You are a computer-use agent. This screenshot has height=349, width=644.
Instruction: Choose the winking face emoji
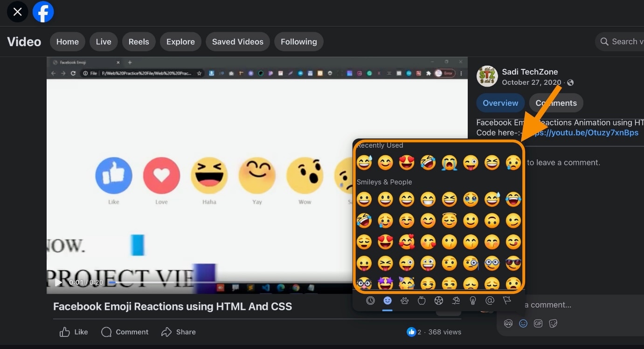[x=513, y=220]
